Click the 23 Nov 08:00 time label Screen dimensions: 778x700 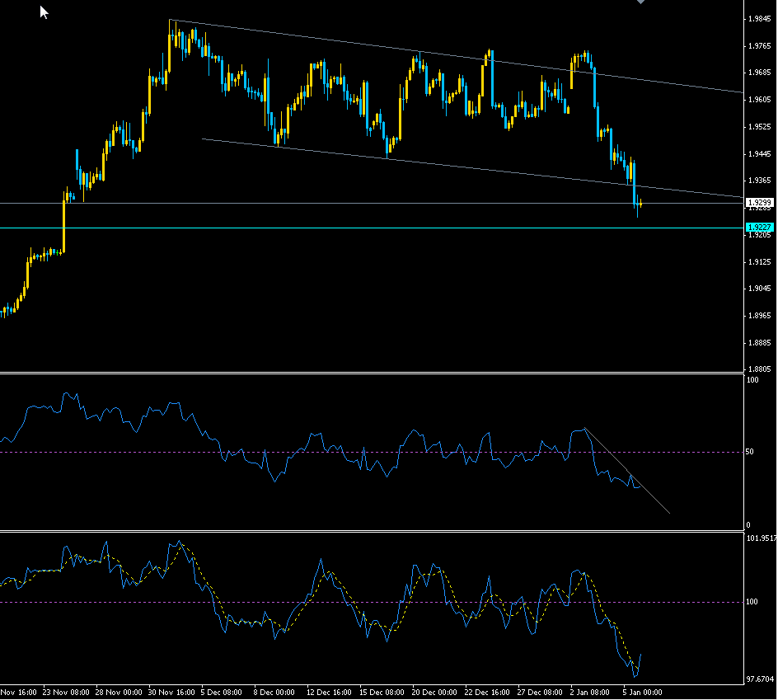(66, 693)
